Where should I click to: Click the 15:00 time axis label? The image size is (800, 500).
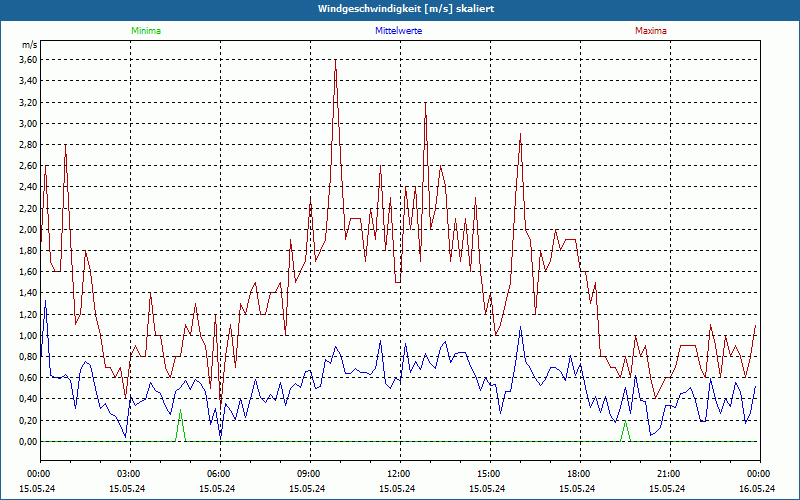pos(490,474)
